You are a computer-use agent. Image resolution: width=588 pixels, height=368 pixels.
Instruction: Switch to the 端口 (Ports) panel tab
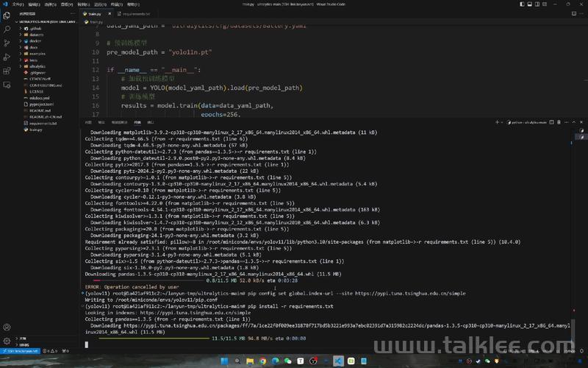(151, 122)
